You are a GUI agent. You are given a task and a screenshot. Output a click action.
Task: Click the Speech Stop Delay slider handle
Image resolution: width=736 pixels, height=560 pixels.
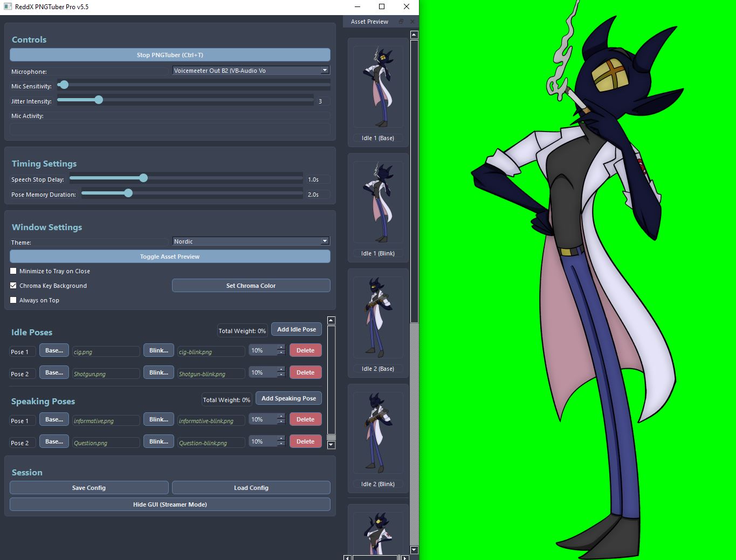[143, 178]
